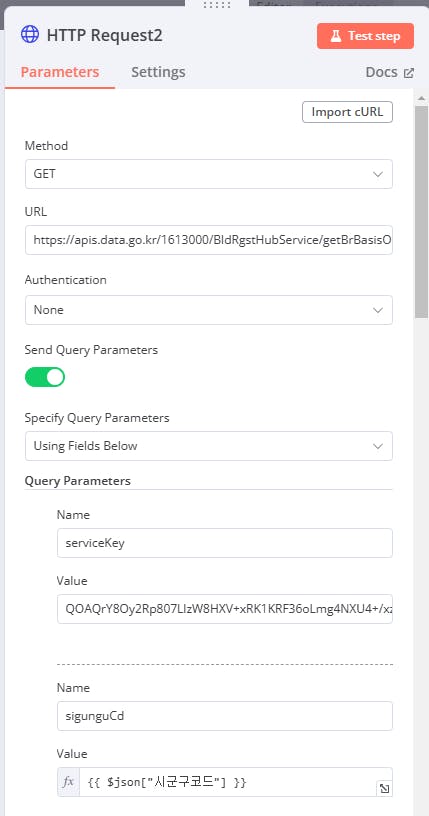Click the vertical scrollbar thumb
The height and width of the screenshot is (816, 429).
point(421,211)
